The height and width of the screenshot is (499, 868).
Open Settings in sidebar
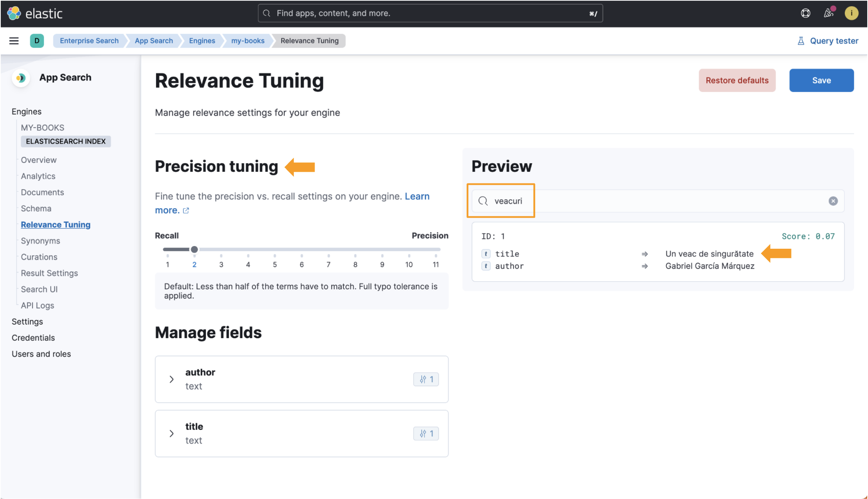[x=27, y=322]
